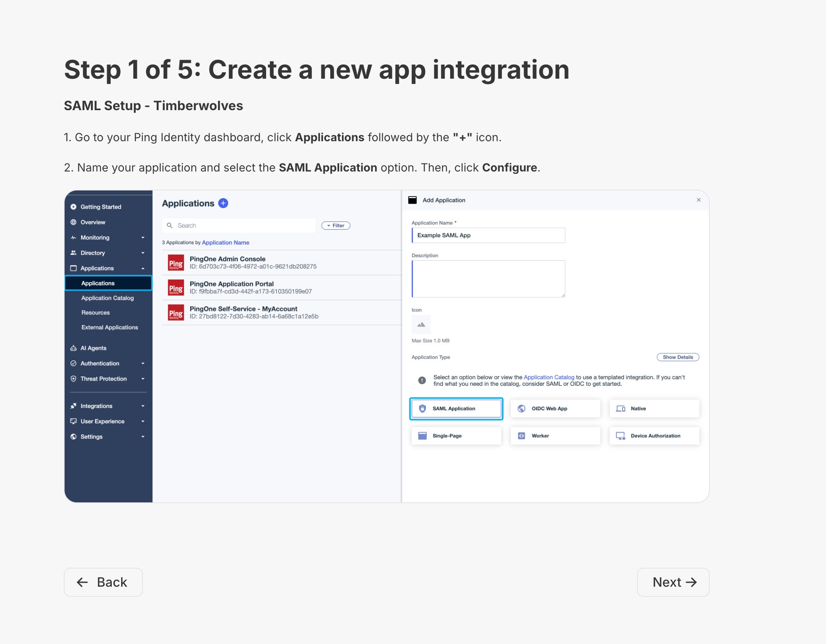Click the Device Authorization monitor icon
Viewport: 826px width, 644px height.
click(x=621, y=436)
